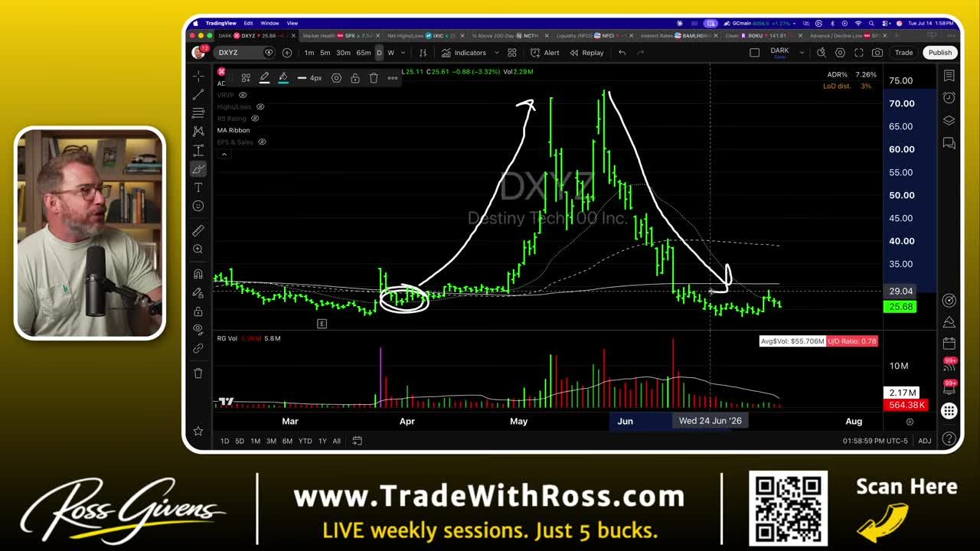Expand the DARK layout dropdown arrow
Viewport: 980px width, 551px height.
point(802,53)
